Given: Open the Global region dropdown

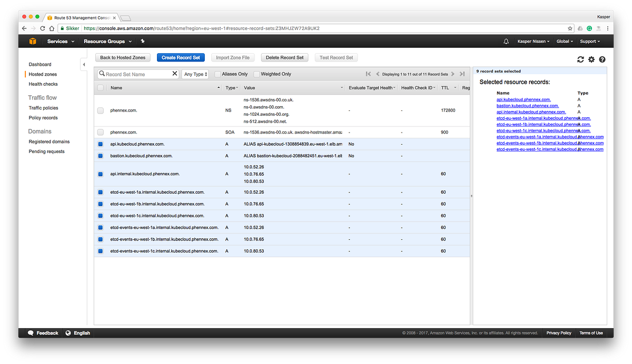Looking at the screenshot, I should [x=564, y=41].
